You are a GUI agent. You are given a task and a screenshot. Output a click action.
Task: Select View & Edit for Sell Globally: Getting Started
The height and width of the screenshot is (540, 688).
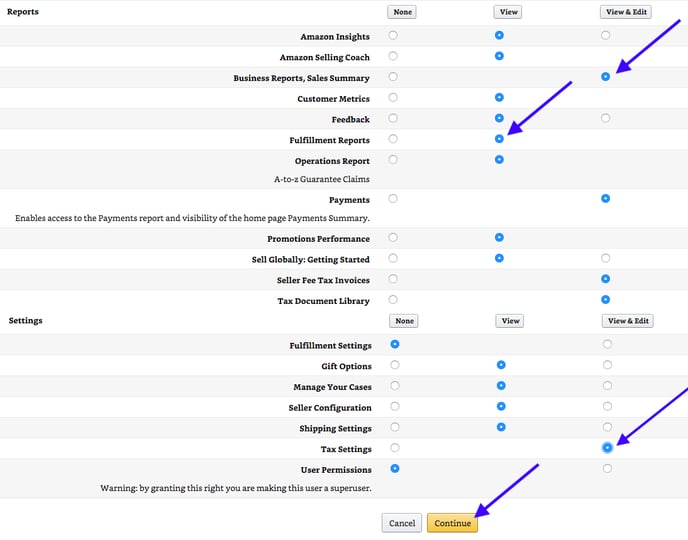tap(606, 258)
